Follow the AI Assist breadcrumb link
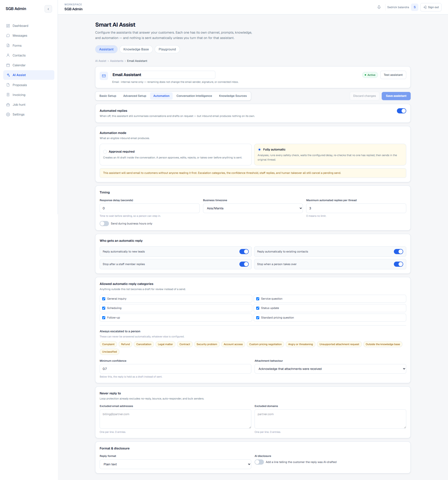This screenshot has width=448, height=480. click(x=101, y=61)
